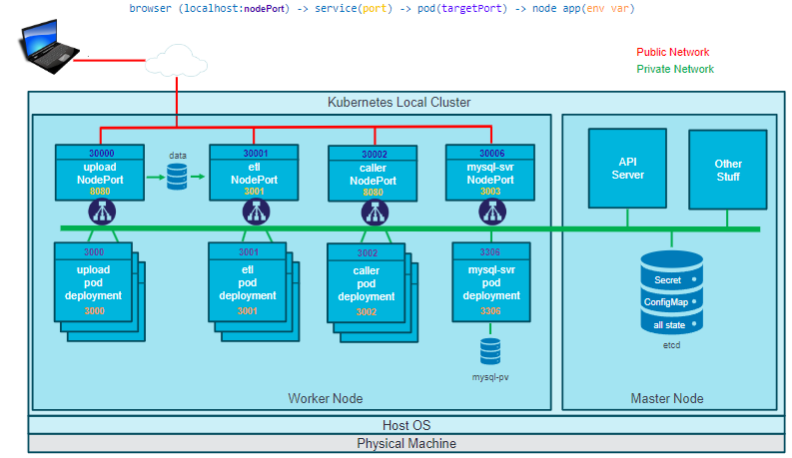The width and height of the screenshot is (792, 458).
Task: Click the caller pod deployment box
Action: tap(366, 283)
